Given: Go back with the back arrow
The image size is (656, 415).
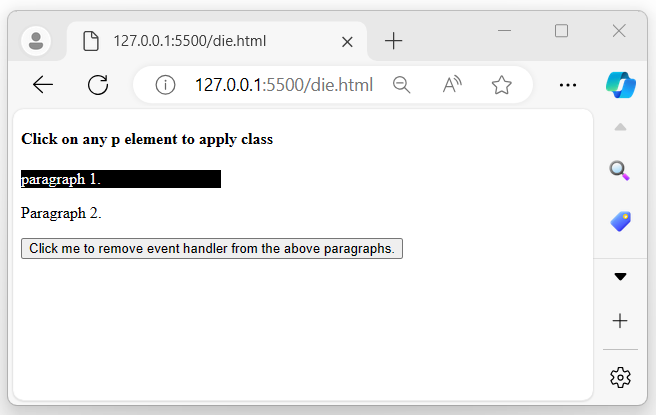Looking at the screenshot, I should 43,85.
